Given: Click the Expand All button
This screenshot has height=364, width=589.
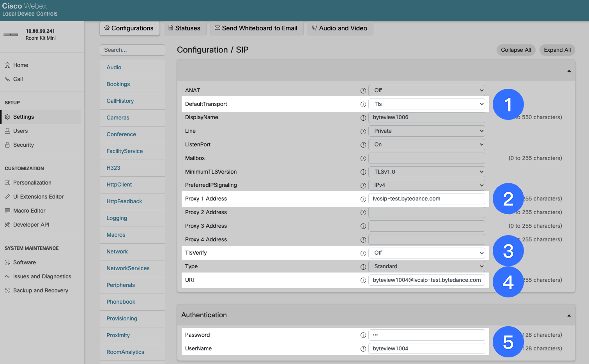Looking at the screenshot, I should (x=557, y=50).
